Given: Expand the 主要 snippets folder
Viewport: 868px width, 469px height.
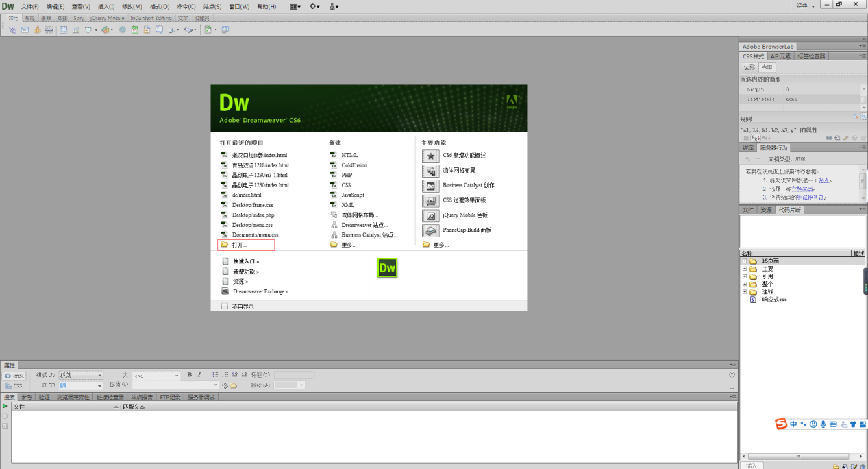Looking at the screenshot, I should [745, 269].
